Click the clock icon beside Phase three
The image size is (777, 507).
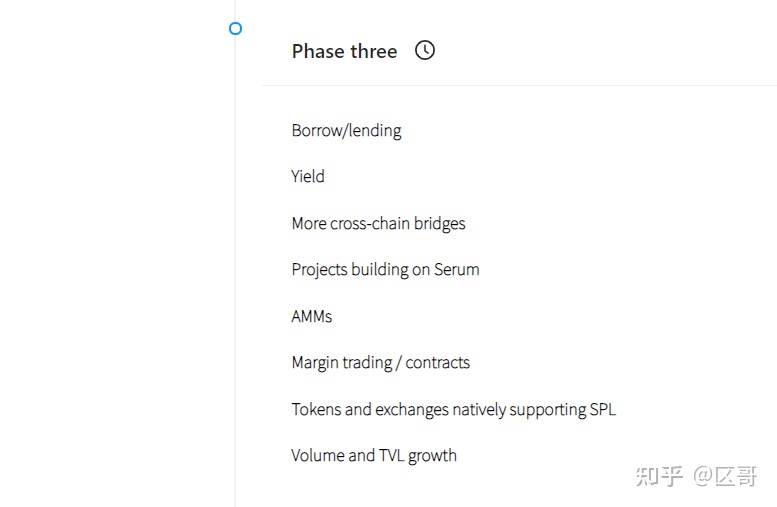(425, 50)
